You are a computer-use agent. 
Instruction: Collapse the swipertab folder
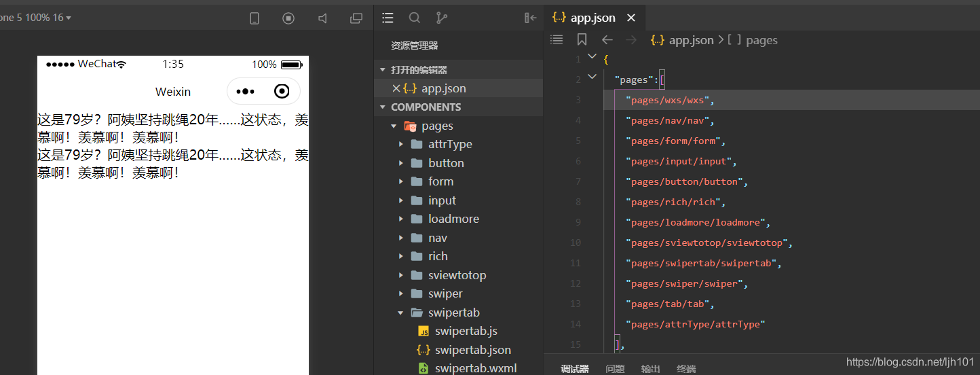coord(401,312)
